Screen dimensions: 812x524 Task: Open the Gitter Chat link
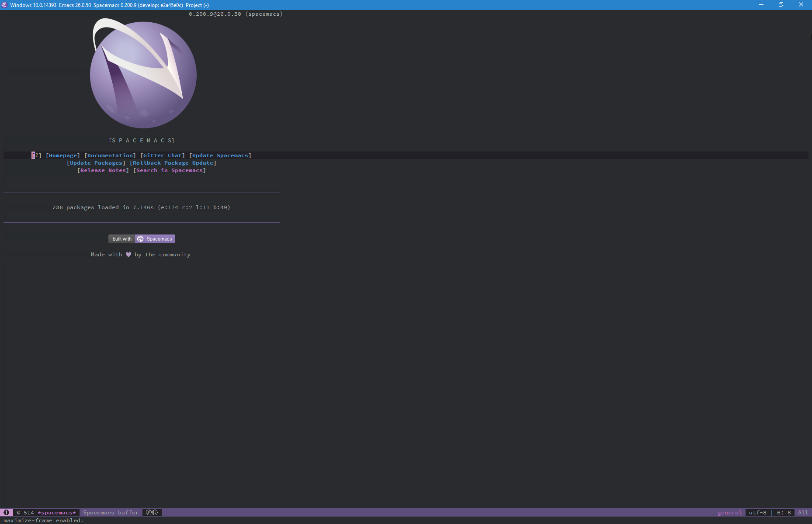tap(163, 155)
